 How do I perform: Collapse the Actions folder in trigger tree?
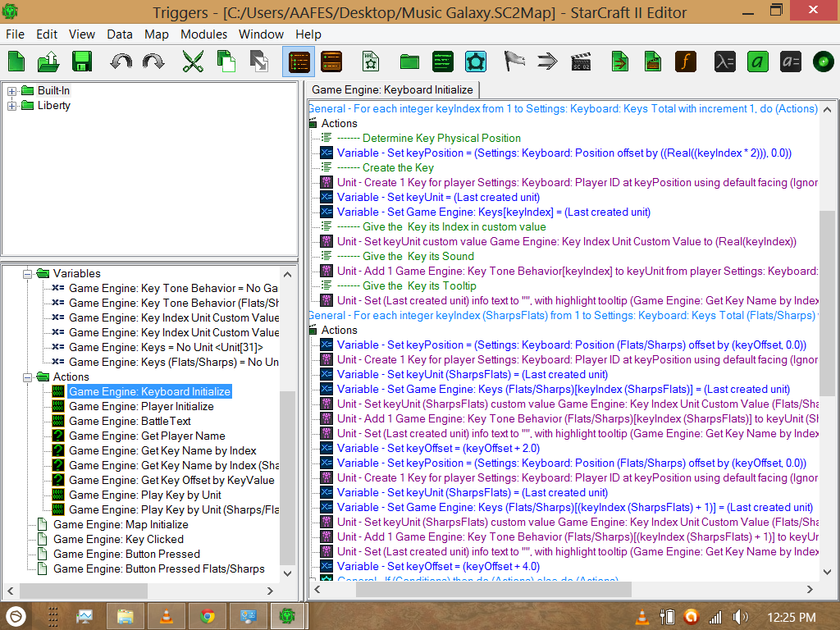(27, 377)
